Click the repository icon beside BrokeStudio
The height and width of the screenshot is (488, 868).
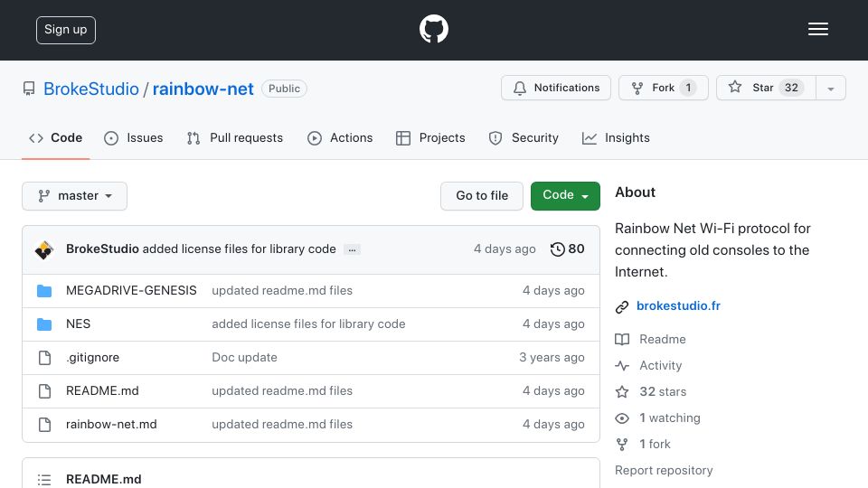coord(29,89)
